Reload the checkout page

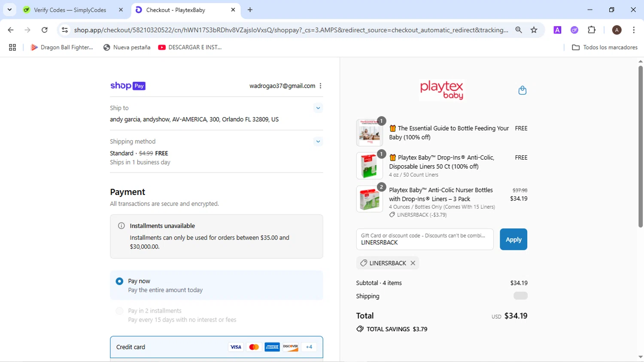[x=44, y=30]
